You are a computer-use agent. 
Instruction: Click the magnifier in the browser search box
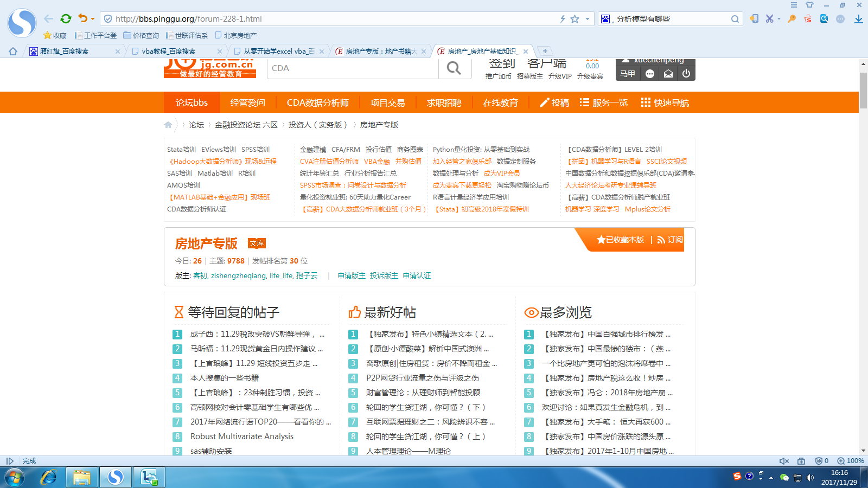(x=735, y=19)
